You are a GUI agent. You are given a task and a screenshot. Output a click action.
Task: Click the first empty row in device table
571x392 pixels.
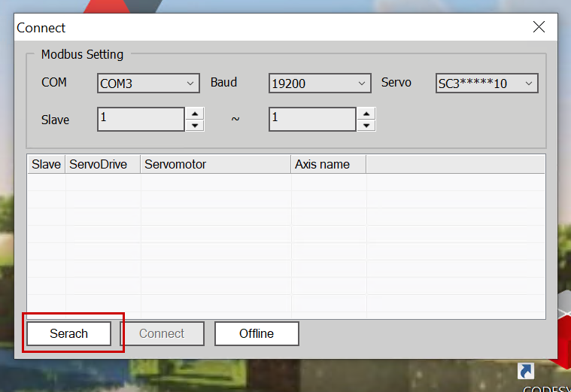286,182
